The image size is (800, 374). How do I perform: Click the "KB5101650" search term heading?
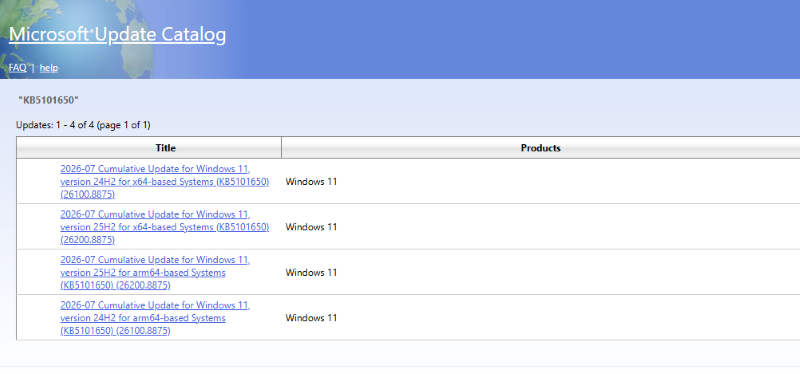point(48,100)
